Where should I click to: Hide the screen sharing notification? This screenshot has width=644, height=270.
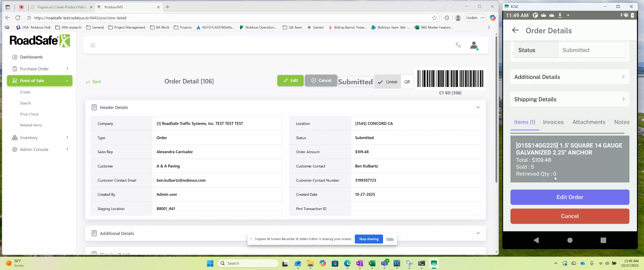click(x=390, y=239)
